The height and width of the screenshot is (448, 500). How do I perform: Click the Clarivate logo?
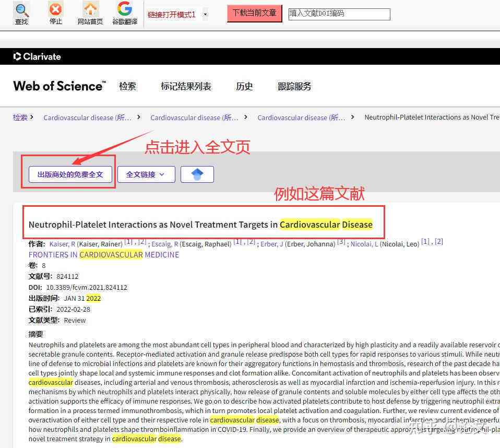pyautogui.click(x=37, y=56)
